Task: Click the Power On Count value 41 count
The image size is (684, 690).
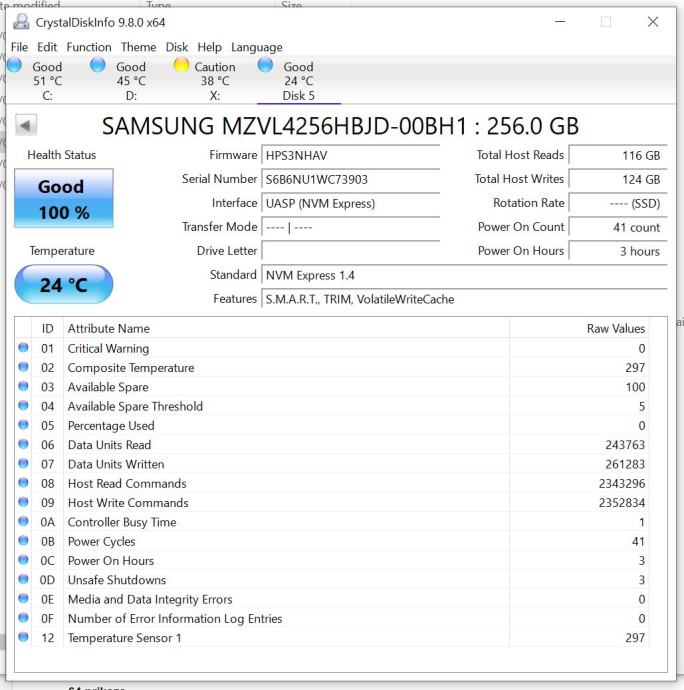Action: pos(618,227)
